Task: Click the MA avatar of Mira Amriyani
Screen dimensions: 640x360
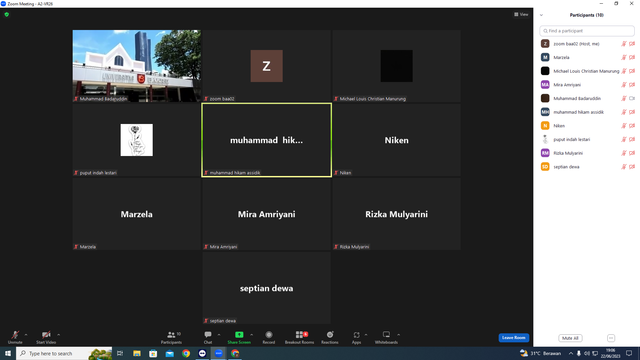Action: click(545, 84)
